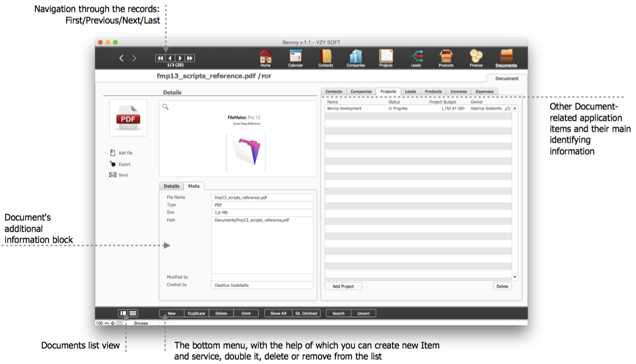The width and height of the screenshot is (636, 364).
Task: Click the Add file icon
Action: (x=113, y=153)
